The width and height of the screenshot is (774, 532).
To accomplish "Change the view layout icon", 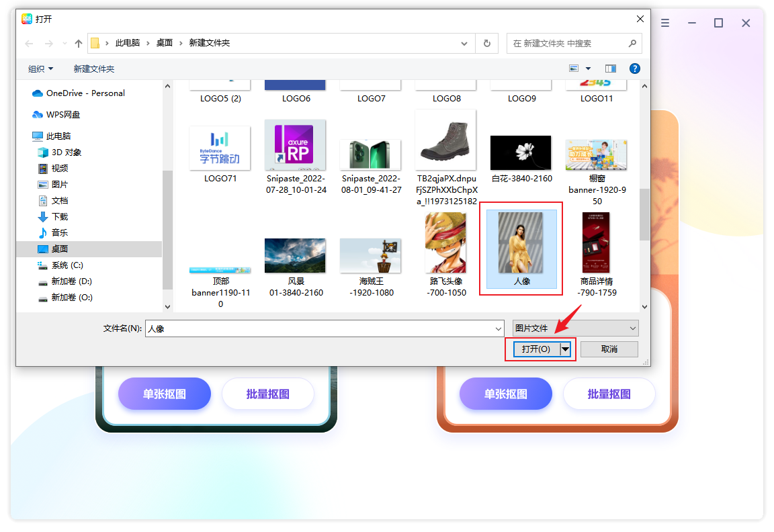I will 574,69.
